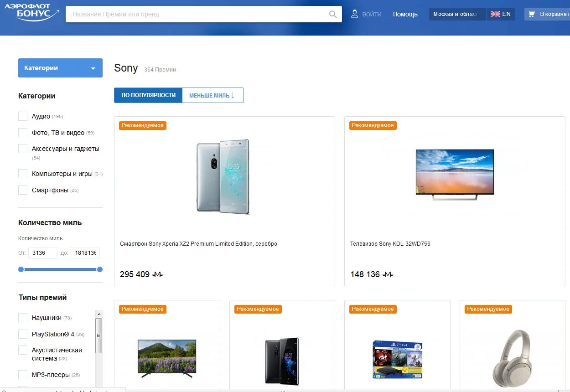Sort by По популярности tab
This screenshot has height=392, width=570.
[148, 95]
